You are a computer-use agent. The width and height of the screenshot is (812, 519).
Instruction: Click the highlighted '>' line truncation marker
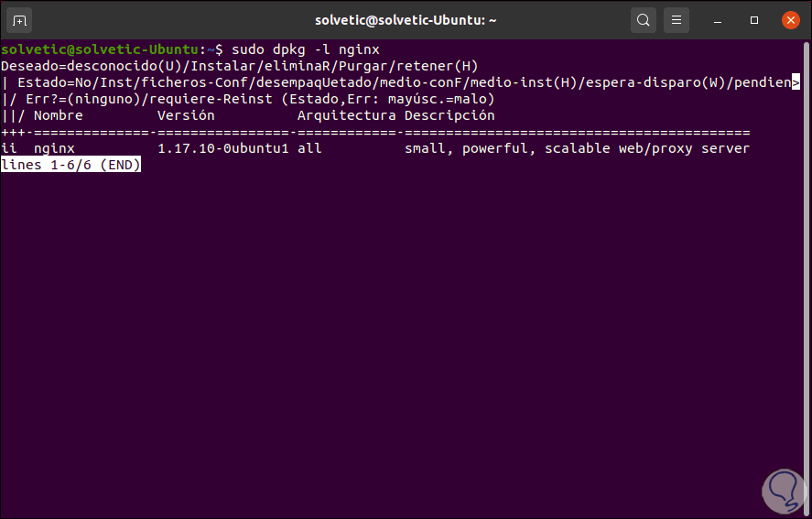point(796,82)
